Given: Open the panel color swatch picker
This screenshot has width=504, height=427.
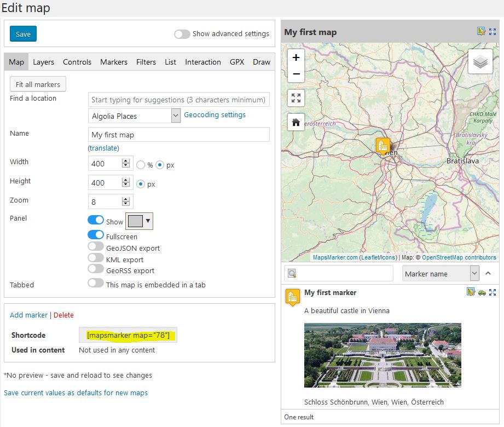Looking at the screenshot, I should tap(139, 221).
